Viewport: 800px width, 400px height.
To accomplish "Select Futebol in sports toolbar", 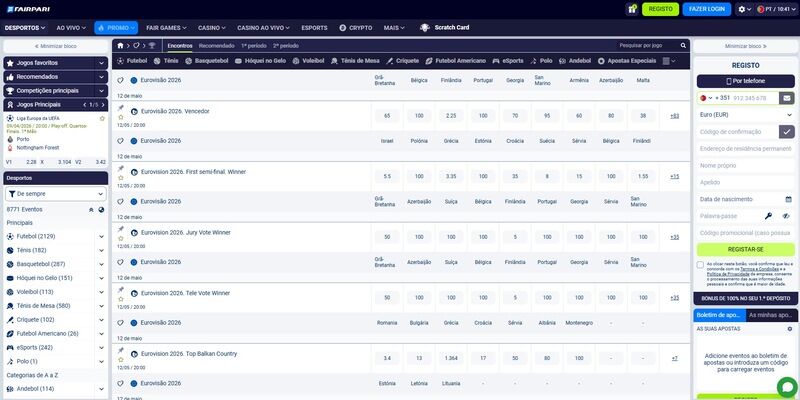I will tap(132, 61).
